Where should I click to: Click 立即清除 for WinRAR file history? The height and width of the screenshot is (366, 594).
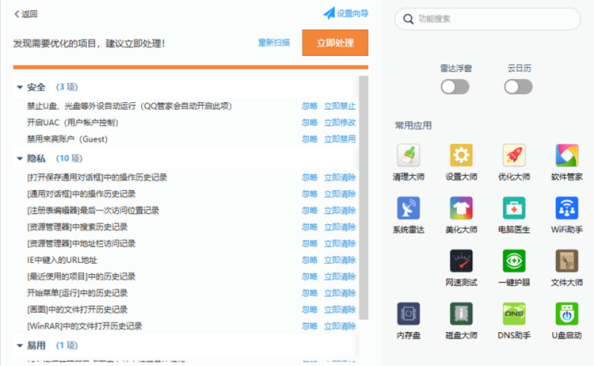pos(340,326)
